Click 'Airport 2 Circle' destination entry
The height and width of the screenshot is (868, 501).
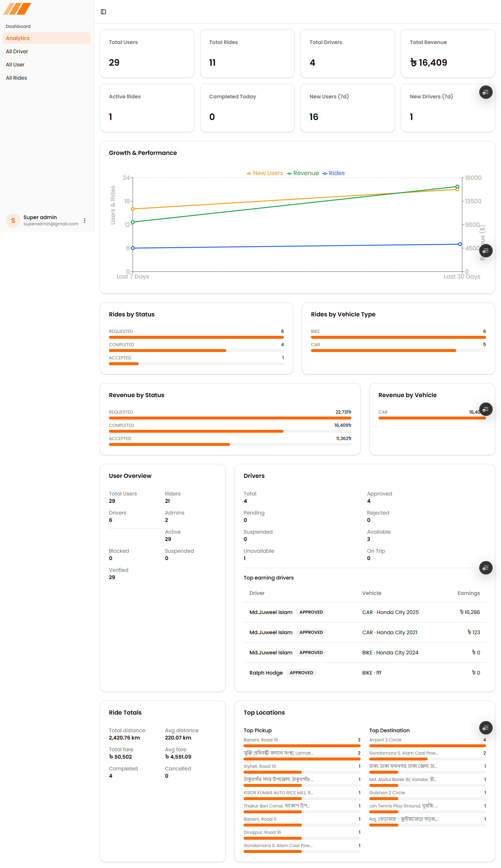(x=385, y=740)
